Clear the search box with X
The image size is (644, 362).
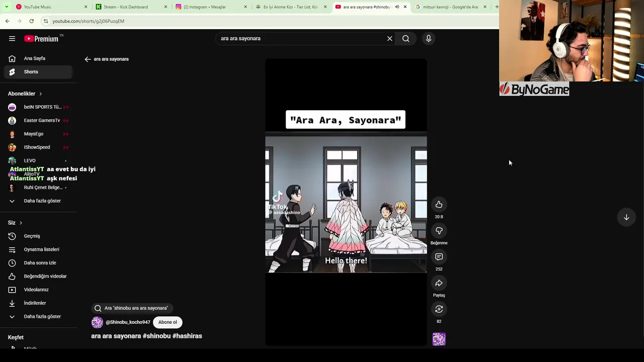389,39
